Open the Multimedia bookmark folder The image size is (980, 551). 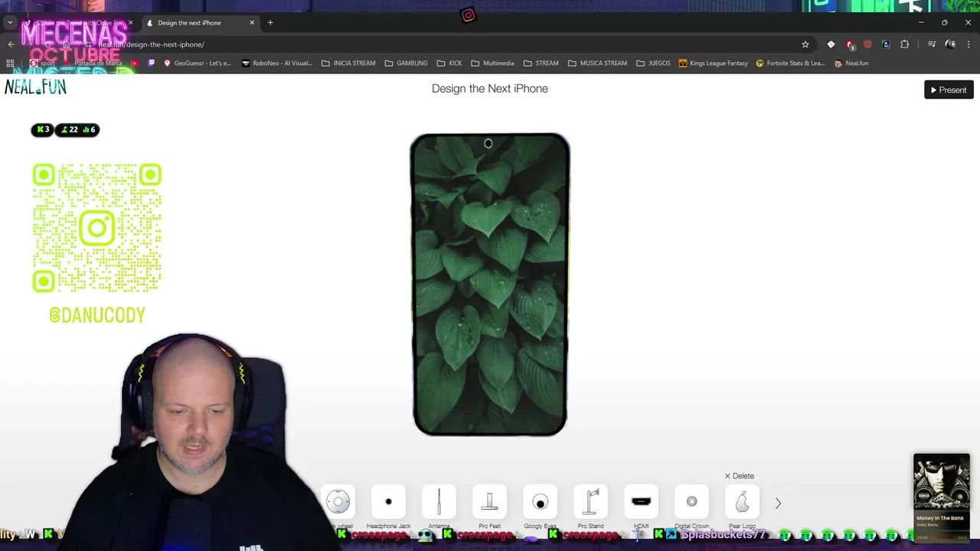tap(492, 63)
